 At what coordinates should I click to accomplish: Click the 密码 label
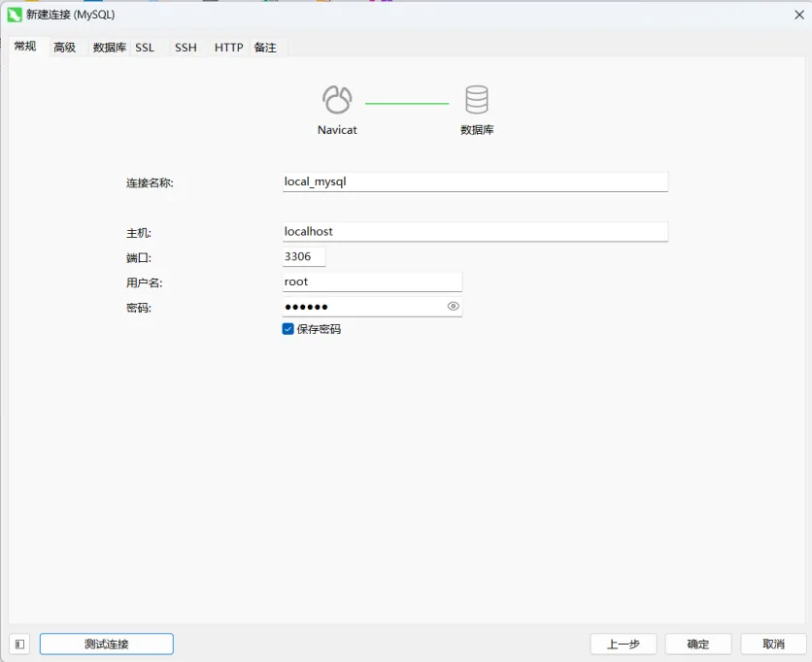coord(139,308)
